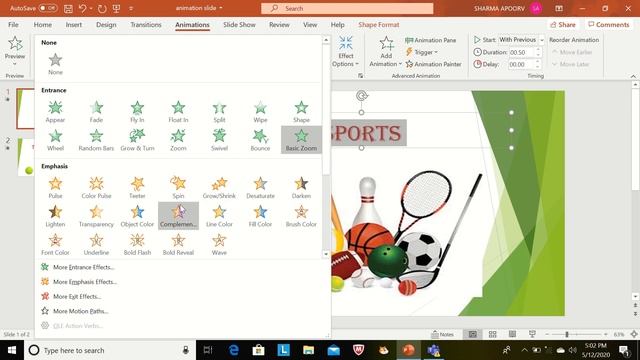This screenshot has width=640, height=360.
Task: Choose the Line Color emphasis effect
Action: click(219, 216)
